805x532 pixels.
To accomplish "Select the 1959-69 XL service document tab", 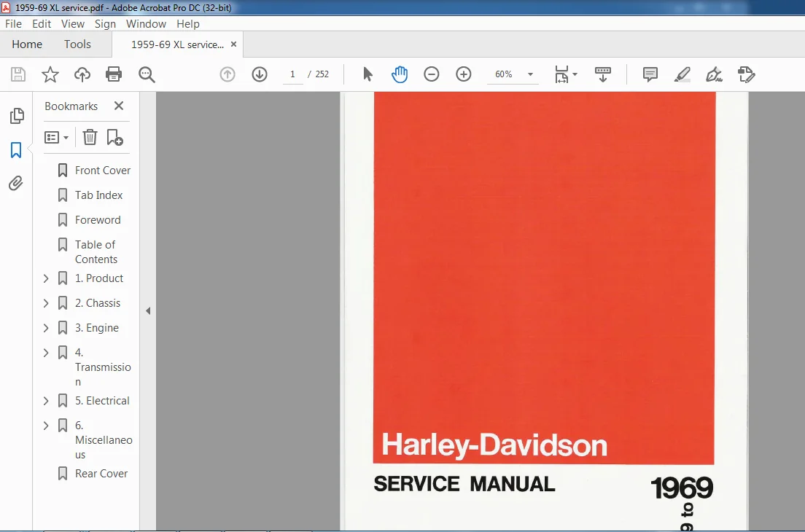I will 178,44.
